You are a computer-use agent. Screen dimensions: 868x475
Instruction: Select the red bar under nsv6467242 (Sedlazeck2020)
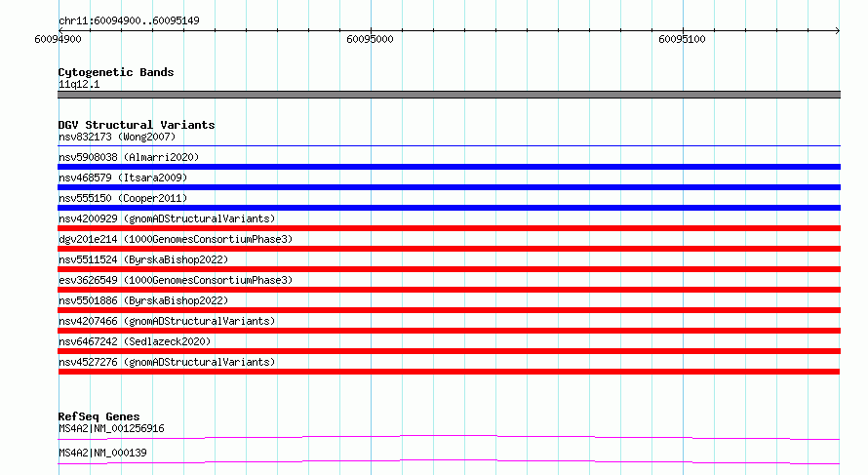tap(449, 351)
